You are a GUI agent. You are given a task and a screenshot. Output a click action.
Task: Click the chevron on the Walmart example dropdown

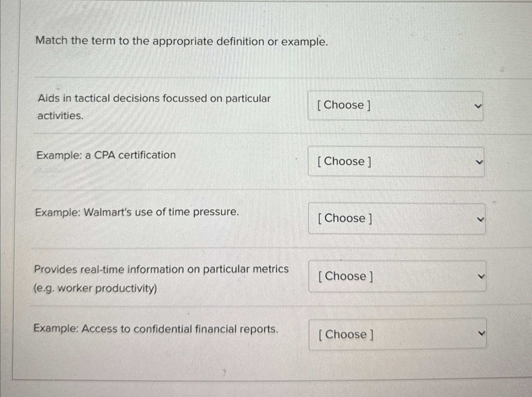tap(480, 219)
